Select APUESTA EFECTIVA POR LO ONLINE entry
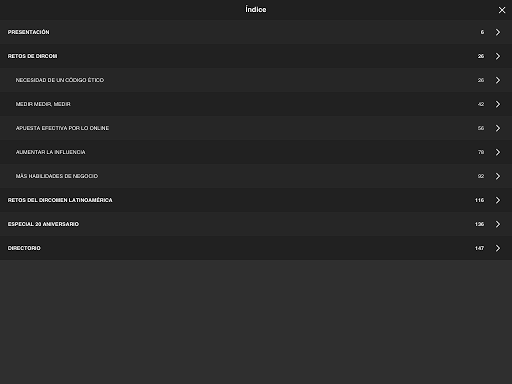The image size is (512, 384). point(256,128)
